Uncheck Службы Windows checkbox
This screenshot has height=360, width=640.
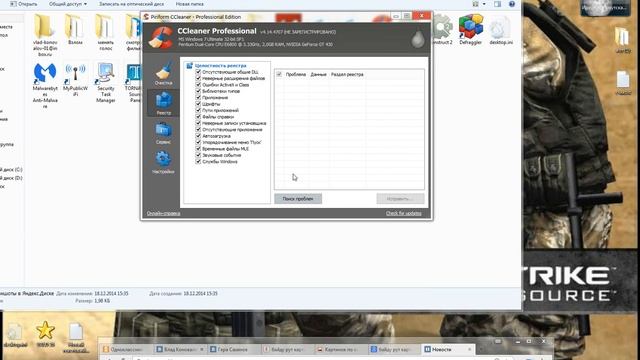click(x=198, y=162)
